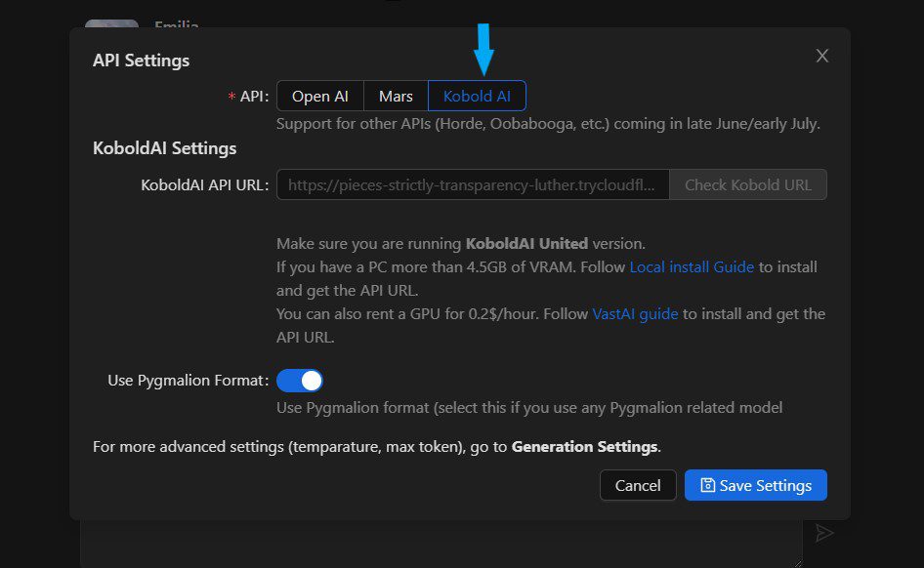Click the Use Pygmalion Format label
The height and width of the screenshot is (568, 924).
point(188,381)
